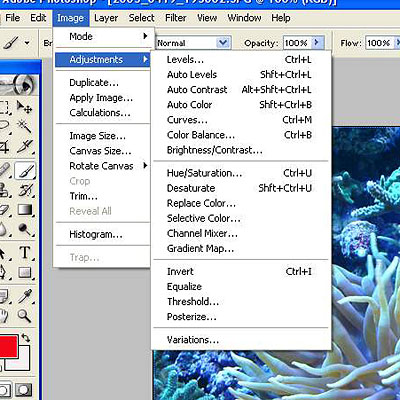Swap foreground and background colors
This screenshot has width=400, height=400.
point(26,338)
